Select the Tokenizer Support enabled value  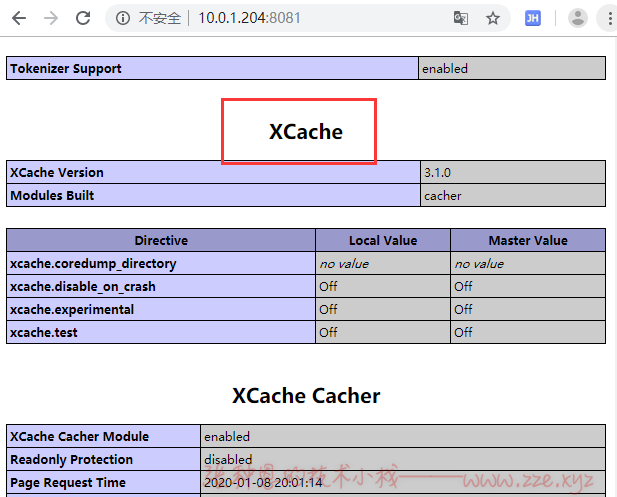pos(445,69)
